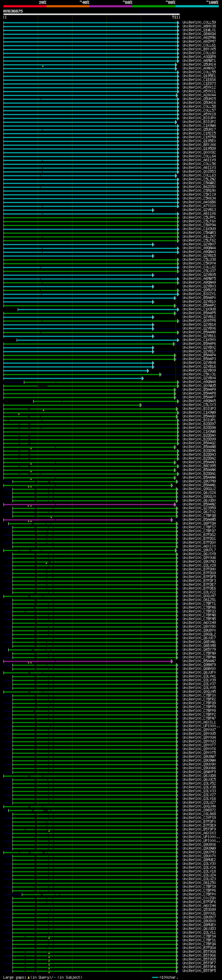222x980 pixels.
Task: Click label UniRef100_C5LSY3
Action: click(x=199, y=405)
